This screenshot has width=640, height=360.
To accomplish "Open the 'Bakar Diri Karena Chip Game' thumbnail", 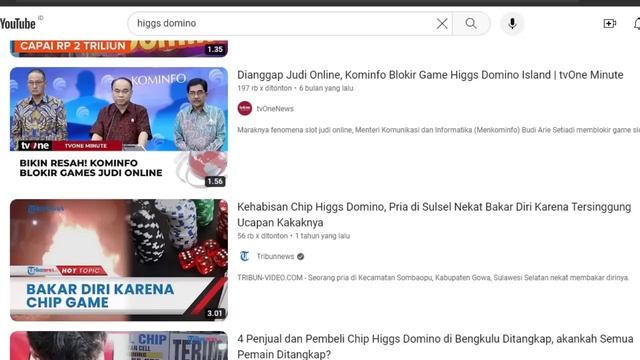I will coord(119,260).
